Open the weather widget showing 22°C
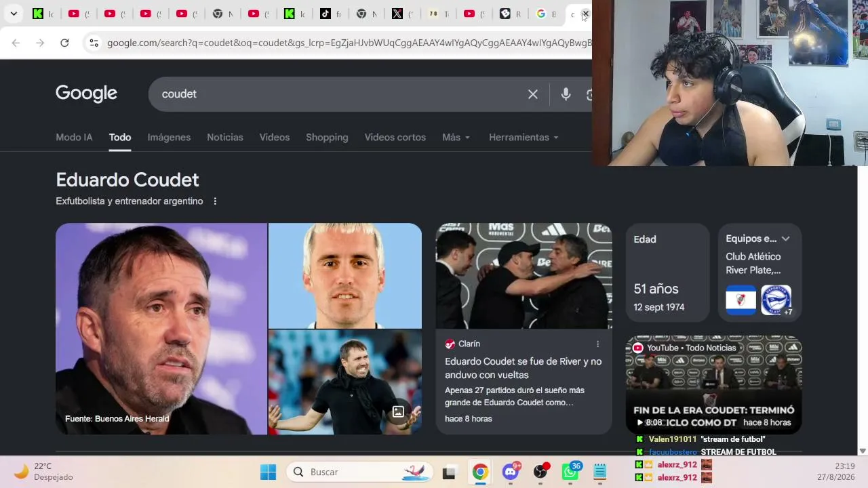This screenshot has width=868, height=488. pos(43,472)
